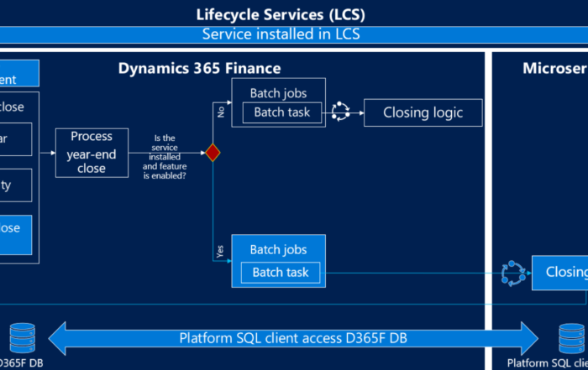Click the Platform SQL client database icon
This screenshot has height=370, width=588.
click(572, 339)
